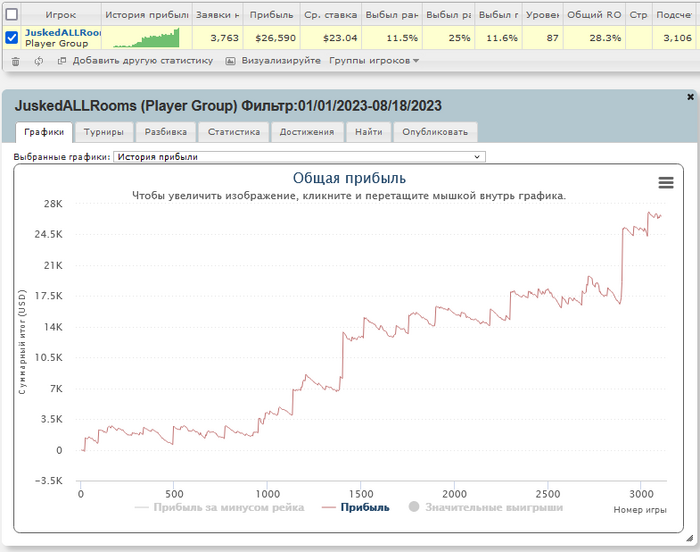700x552 pixels.
Task: Open the Статистика tab
Action: click(x=233, y=132)
